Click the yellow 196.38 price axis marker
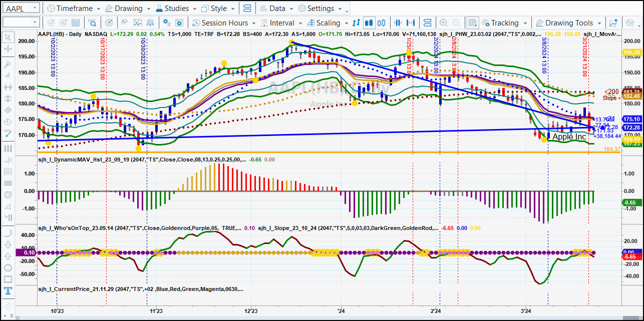 point(631,52)
